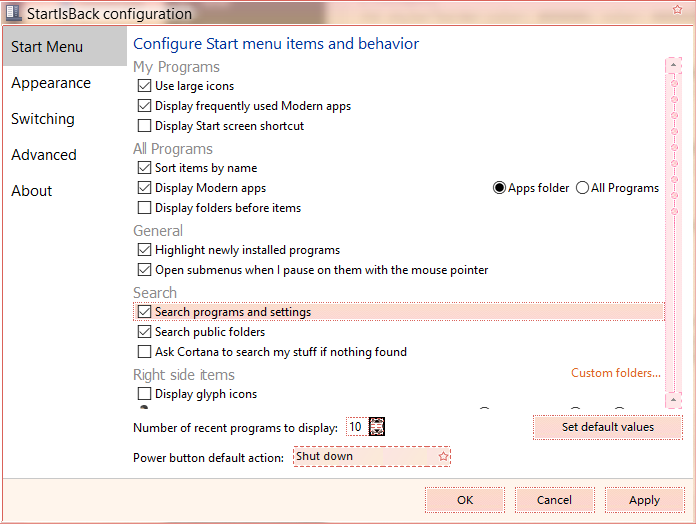The height and width of the screenshot is (524, 696).
Task: Go to the Advanced settings tab
Action: (44, 155)
